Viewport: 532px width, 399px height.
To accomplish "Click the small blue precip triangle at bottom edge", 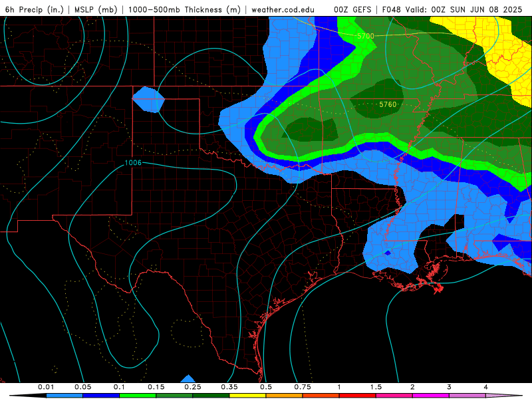I will tap(188, 378).
